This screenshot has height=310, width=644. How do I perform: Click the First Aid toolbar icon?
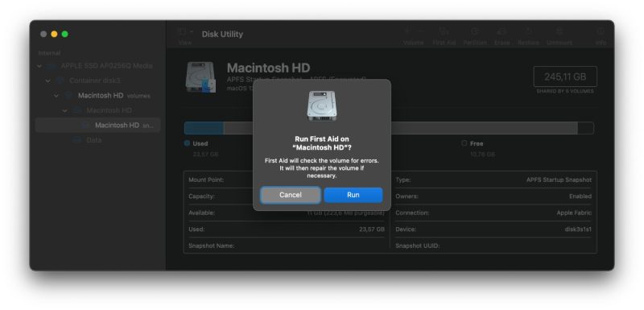(x=444, y=31)
